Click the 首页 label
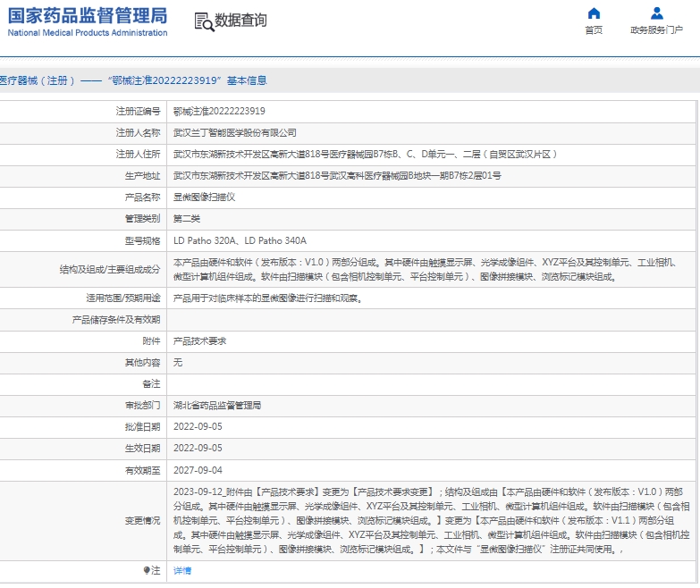 (594, 29)
